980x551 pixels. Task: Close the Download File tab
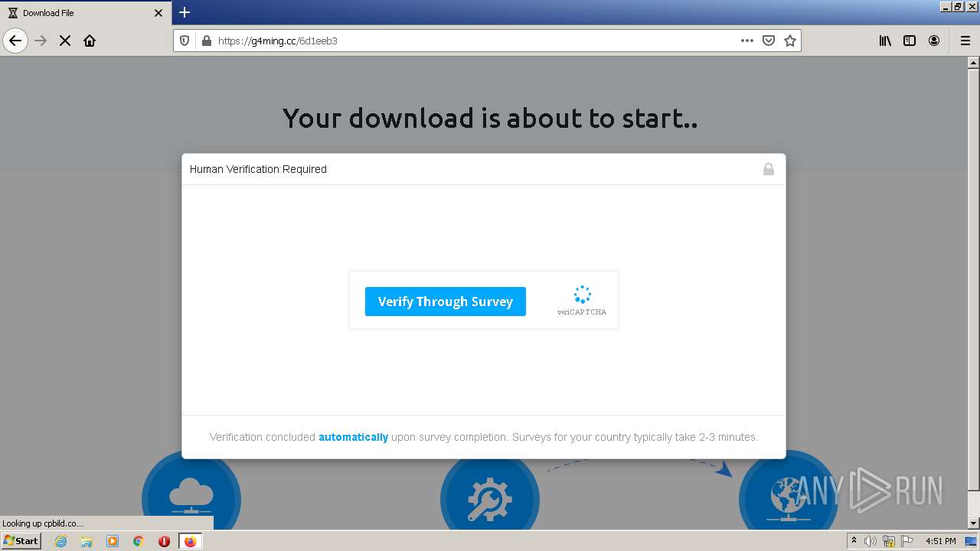158,13
